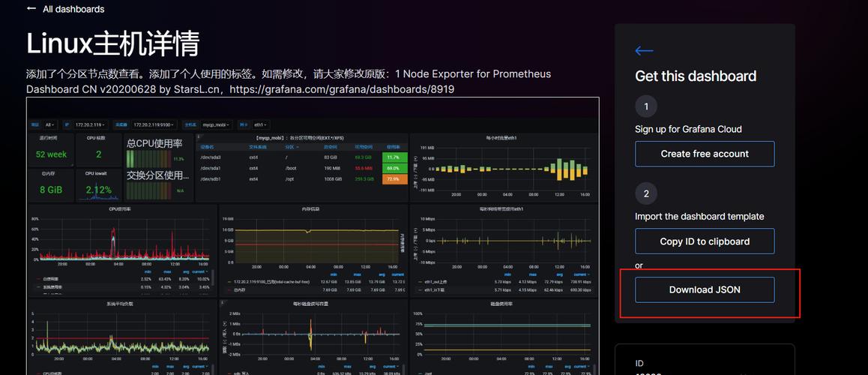Open the eth1 network card dropdown in preview
The image size is (868, 375).
261,125
